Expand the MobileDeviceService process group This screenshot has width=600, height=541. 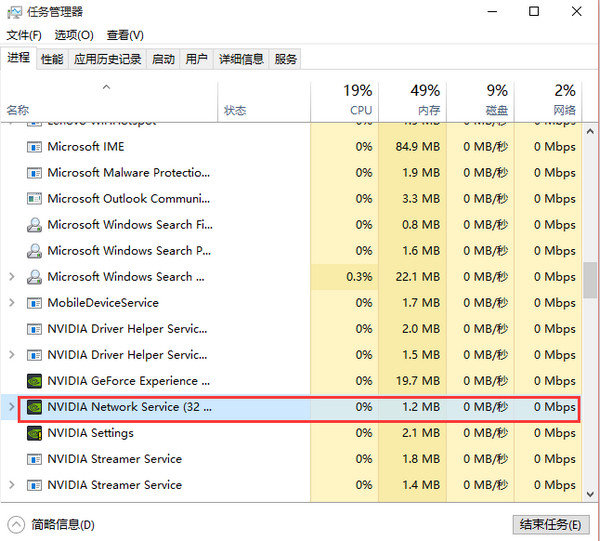(x=12, y=303)
